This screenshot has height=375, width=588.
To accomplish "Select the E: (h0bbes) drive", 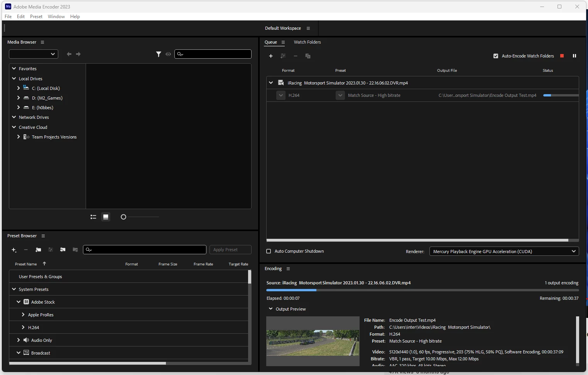I will (42, 108).
